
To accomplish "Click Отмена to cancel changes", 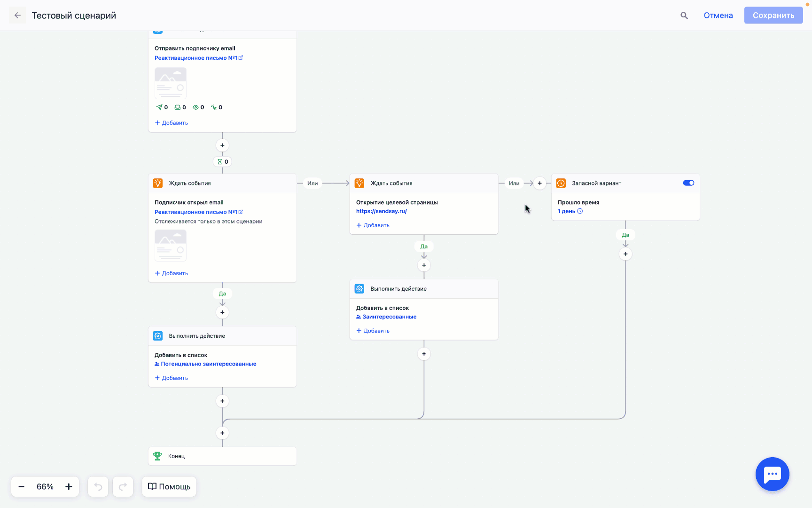I will pyautogui.click(x=718, y=16).
